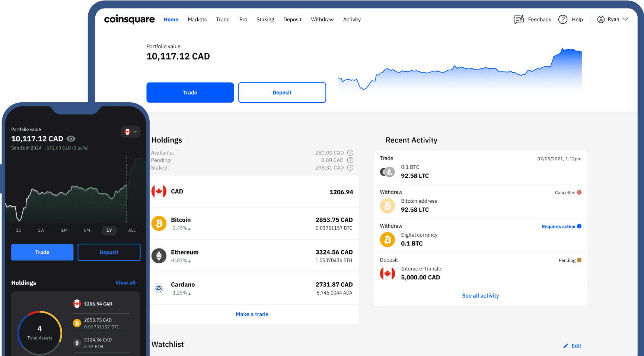644x356 pixels.
Task: Click the coinsquare logo
Action: click(x=129, y=19)
